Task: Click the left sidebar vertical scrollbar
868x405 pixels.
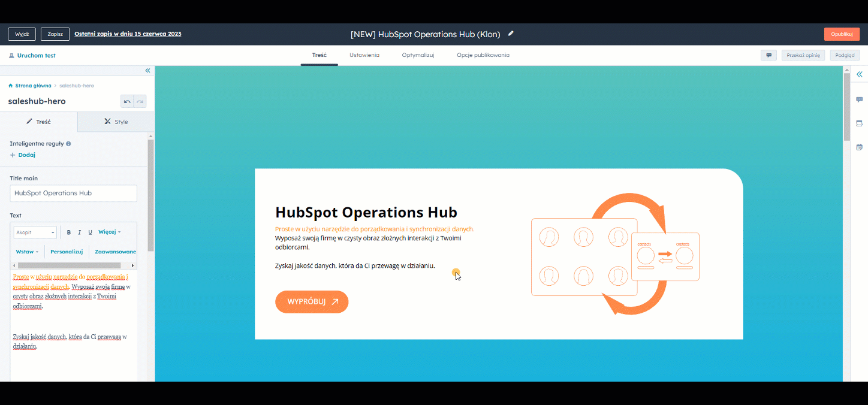Action: [150, 195]
